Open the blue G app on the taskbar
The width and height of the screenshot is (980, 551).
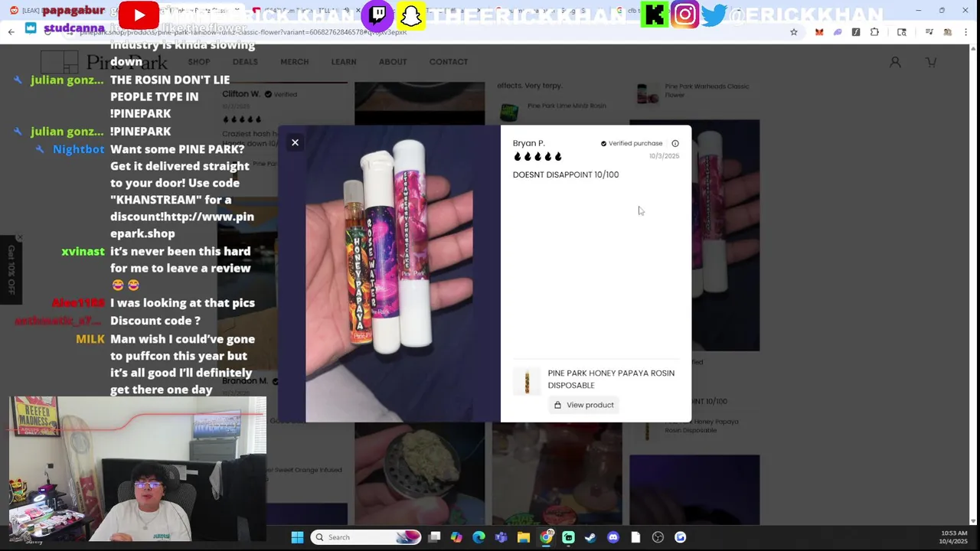pos(680,537)
